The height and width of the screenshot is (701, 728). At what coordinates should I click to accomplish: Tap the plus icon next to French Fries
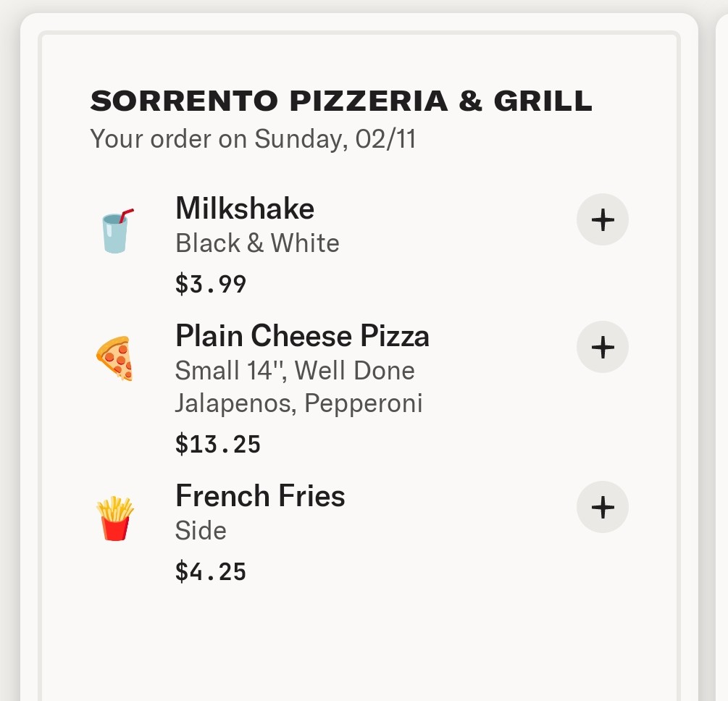tap(602, 507)
